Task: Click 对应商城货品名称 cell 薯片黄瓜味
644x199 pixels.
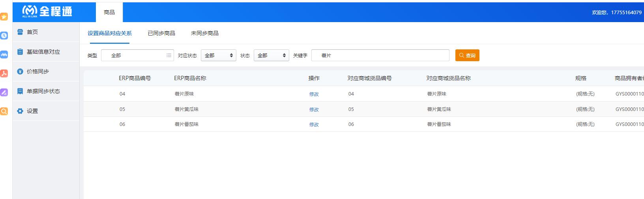Action: tap(439, 109)
